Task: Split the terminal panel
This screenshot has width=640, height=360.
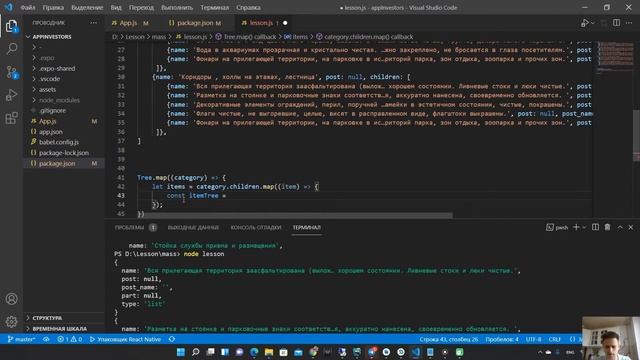Action: 596,227
